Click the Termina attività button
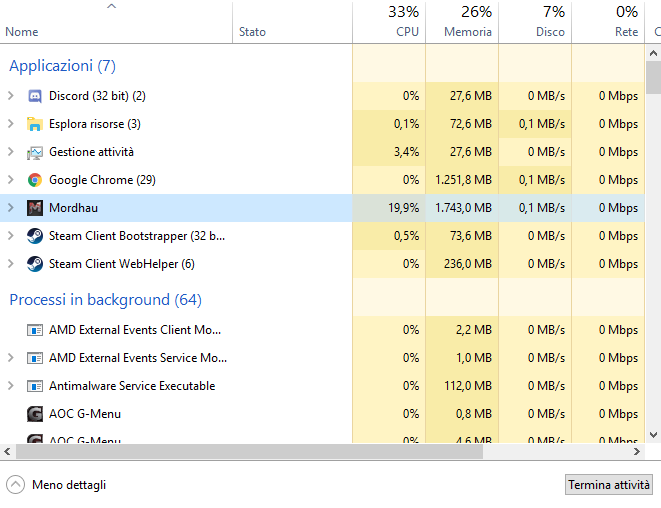 pyautogui.click(x=609, y=485)
